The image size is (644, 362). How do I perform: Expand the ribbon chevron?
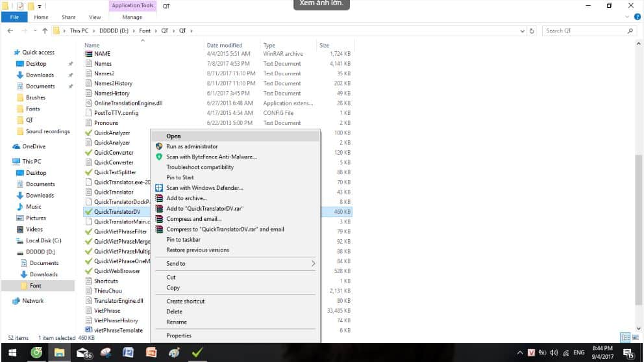626,17
